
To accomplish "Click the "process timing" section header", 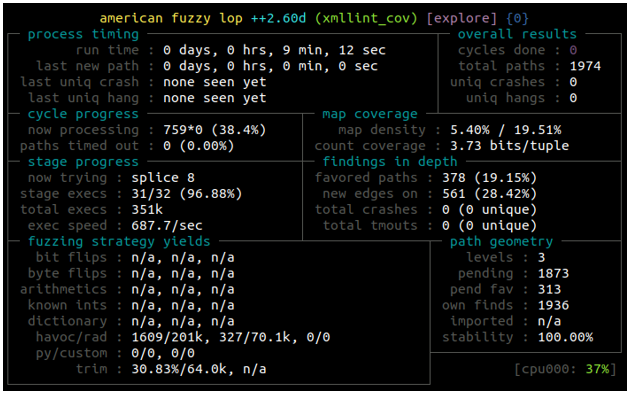I will pos(83,34).
